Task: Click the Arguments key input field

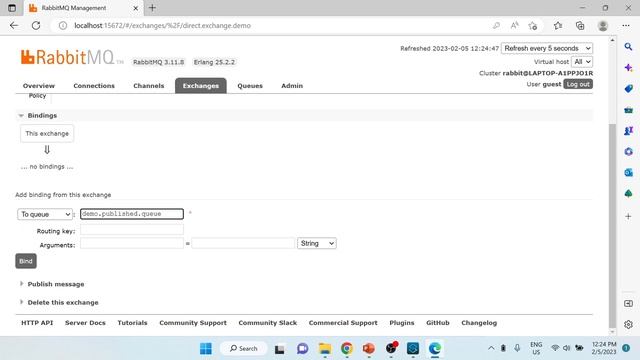Action: pos(132,243)
